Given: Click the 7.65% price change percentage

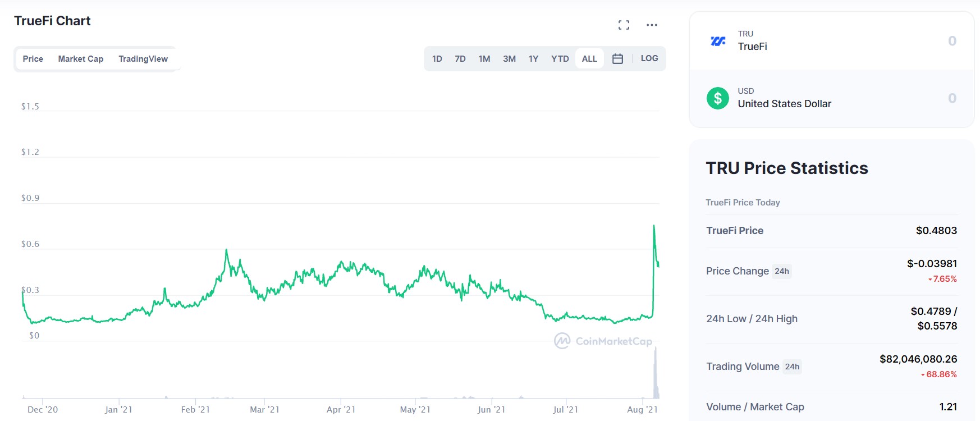Looking at the screenshot, I should click(x=942, y=279).
